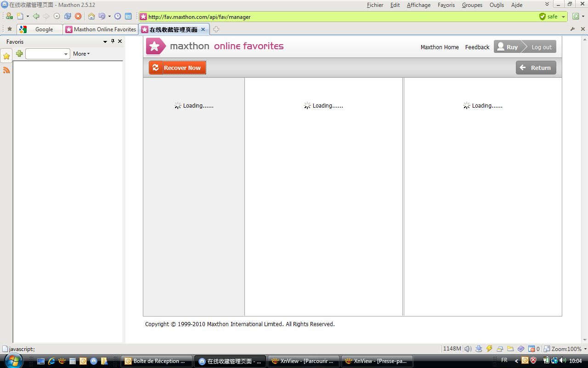Go back with the green arrow
Viewport: 588px width, 368px height.
pos(36,16)
